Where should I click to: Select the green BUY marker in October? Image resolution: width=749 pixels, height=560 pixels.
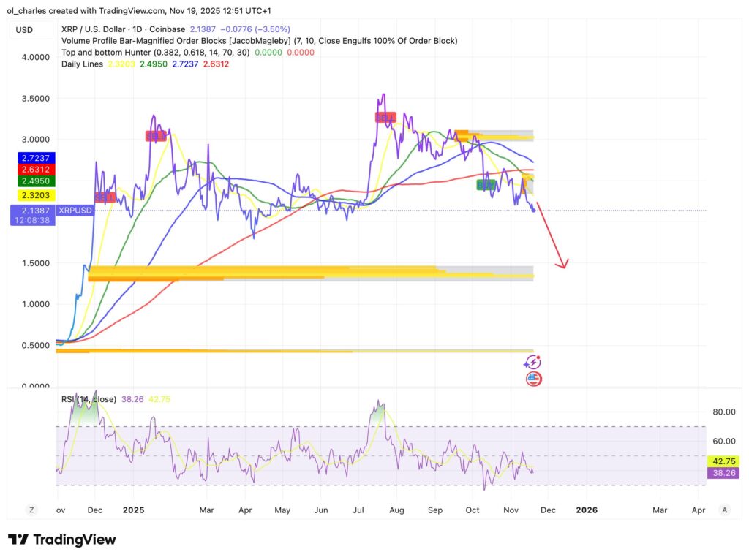coord(486,186)
